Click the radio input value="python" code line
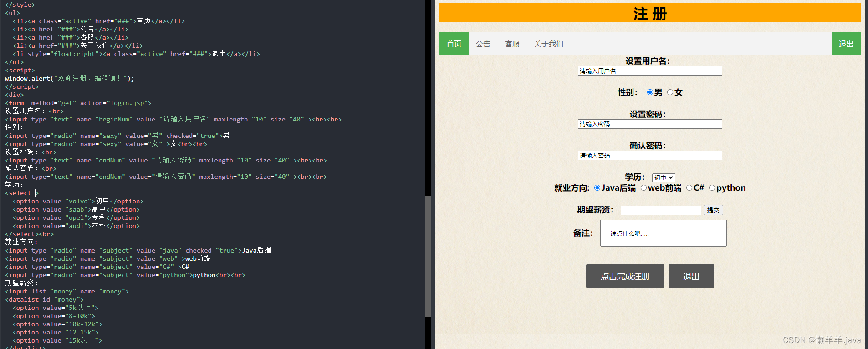This screenshot has height=349, width=868. (x=125, y=275)
